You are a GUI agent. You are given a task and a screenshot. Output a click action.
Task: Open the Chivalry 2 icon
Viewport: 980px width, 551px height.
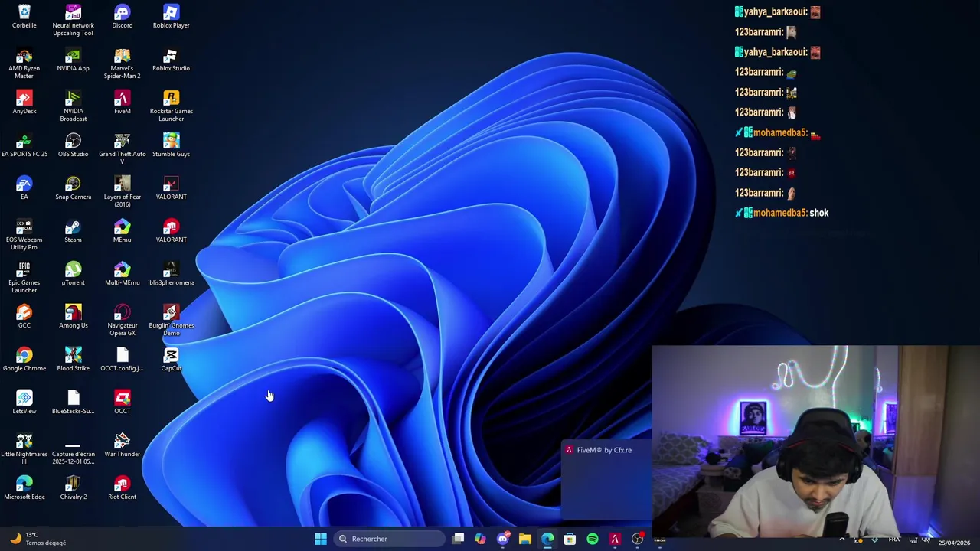[73, 489]
